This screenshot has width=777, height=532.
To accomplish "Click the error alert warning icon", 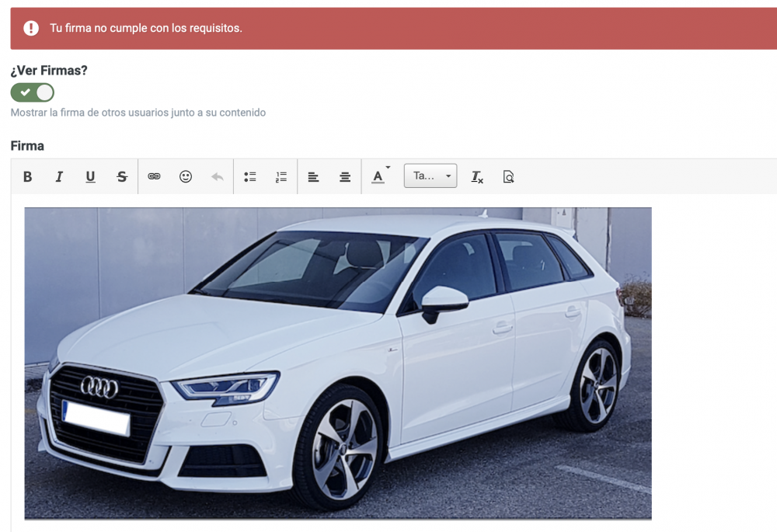I will point(31,28).
